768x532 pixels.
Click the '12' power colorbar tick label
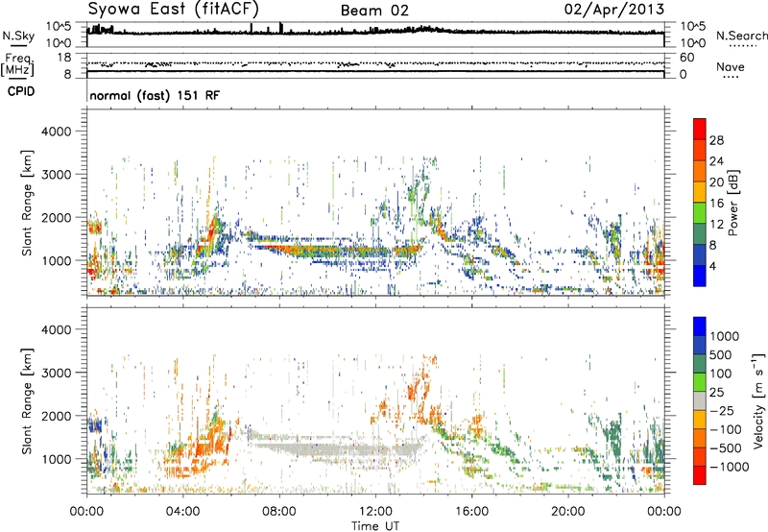coord(716,225)
